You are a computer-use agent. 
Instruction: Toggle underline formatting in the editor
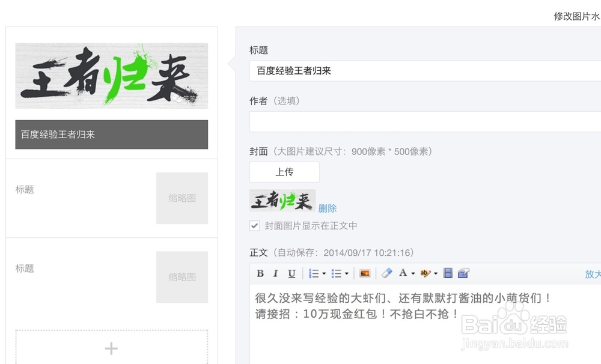pos(291,273)
